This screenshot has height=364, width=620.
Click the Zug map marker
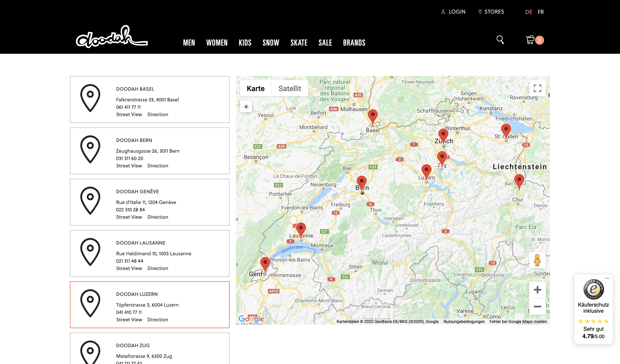point(442,159)
